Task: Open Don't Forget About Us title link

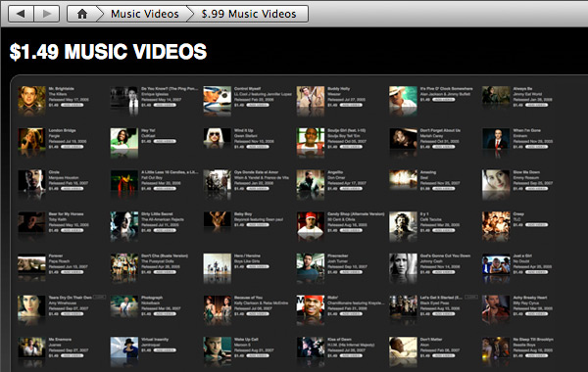Action: [440, 131]
